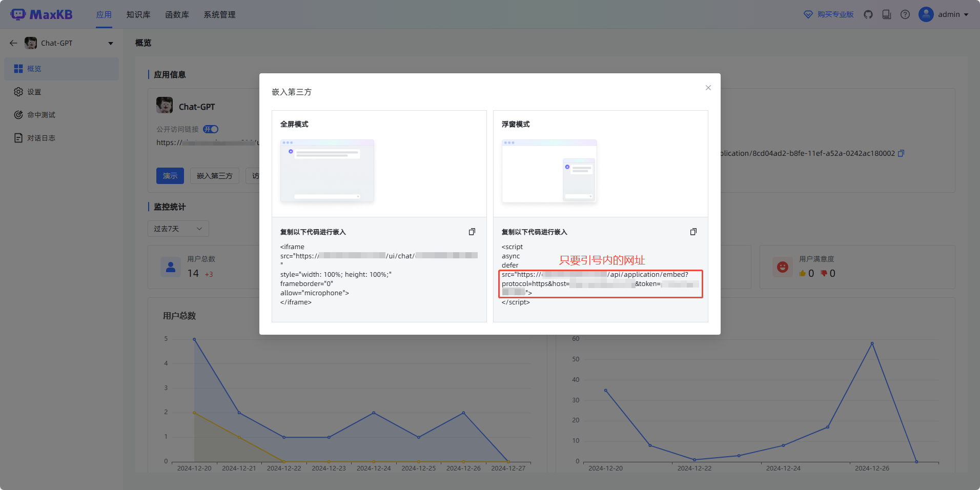980x490 pixels.
Task: Open the 过去7天 date range dropdown
Action: point(178,229)
